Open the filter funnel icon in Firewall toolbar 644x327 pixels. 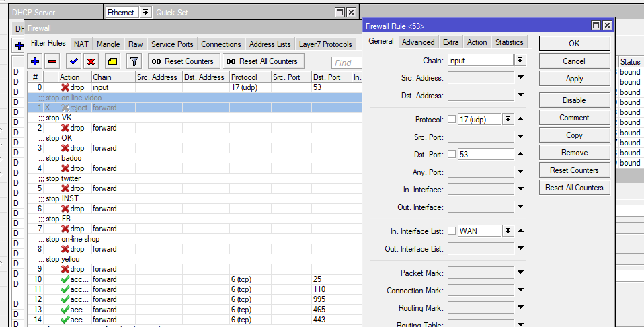tap(134, 61)
